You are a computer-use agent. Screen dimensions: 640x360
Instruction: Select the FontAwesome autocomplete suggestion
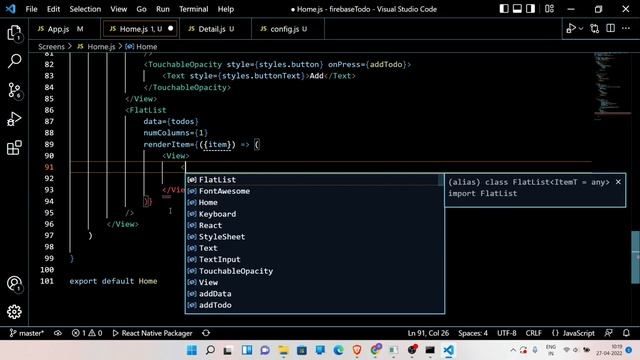point(315,191)
